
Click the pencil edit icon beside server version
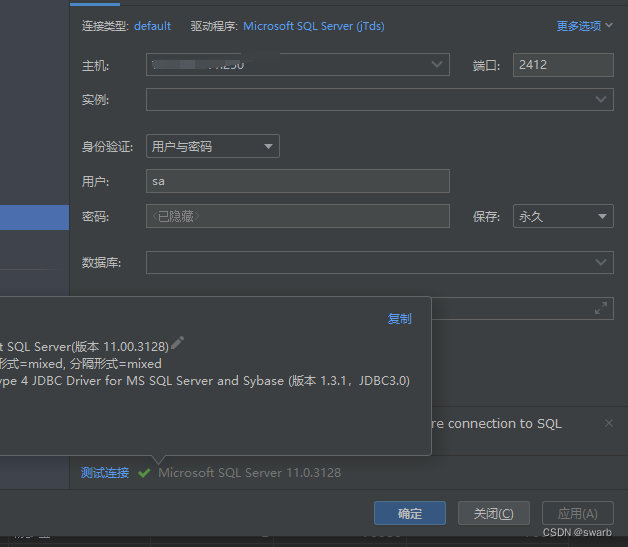tap(177, 343)
